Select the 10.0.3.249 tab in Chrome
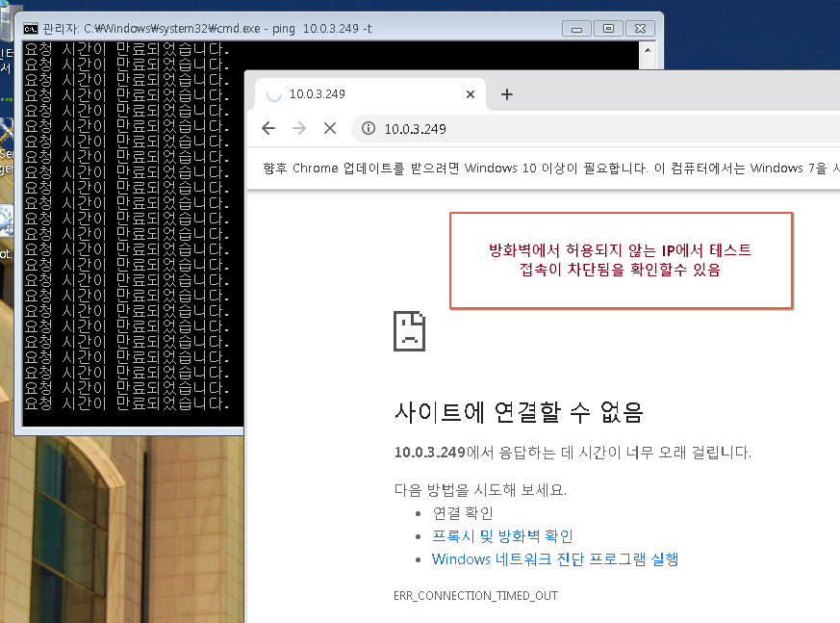 click(x=370, y=94)
